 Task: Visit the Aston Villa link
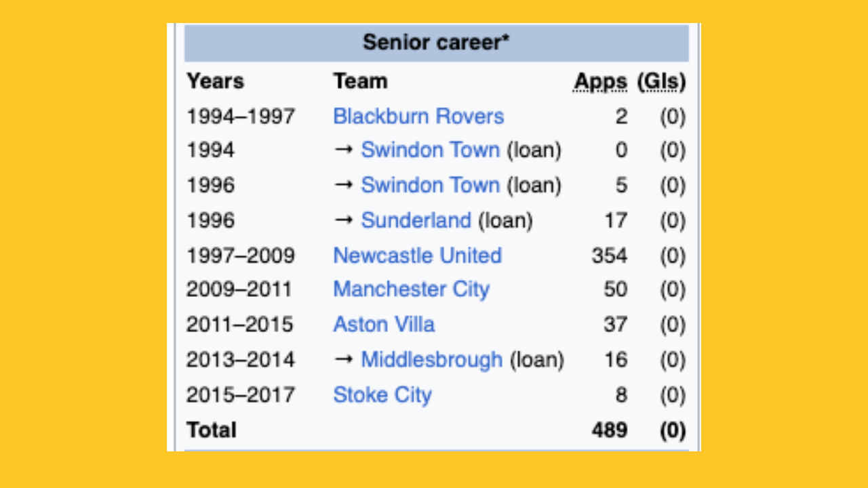tap(384, 325)
